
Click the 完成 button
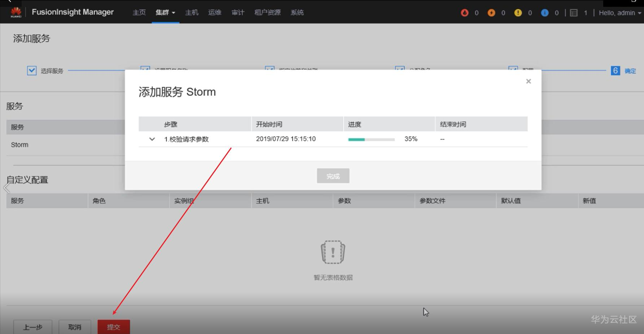tap(333, 176)
